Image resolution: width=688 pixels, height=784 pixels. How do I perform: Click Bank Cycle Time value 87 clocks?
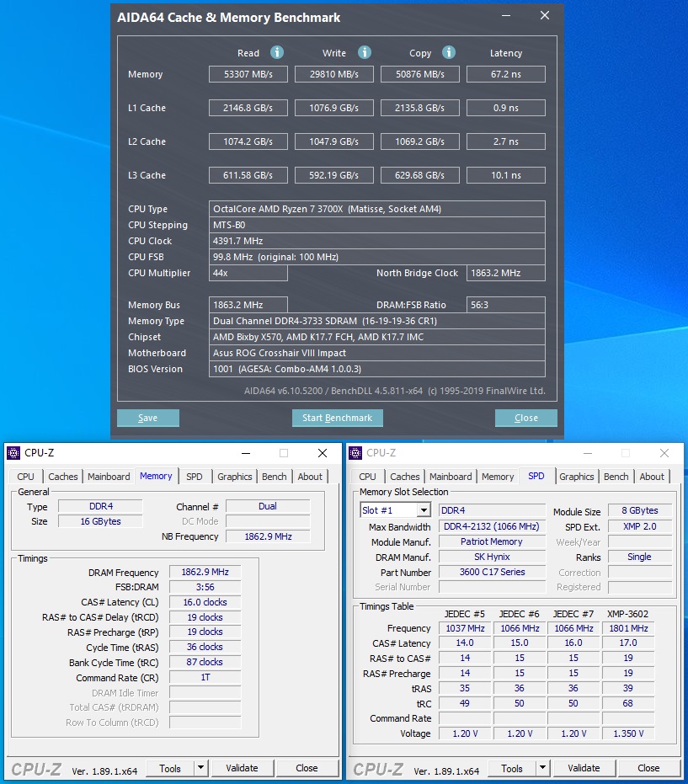pos(205,662)
